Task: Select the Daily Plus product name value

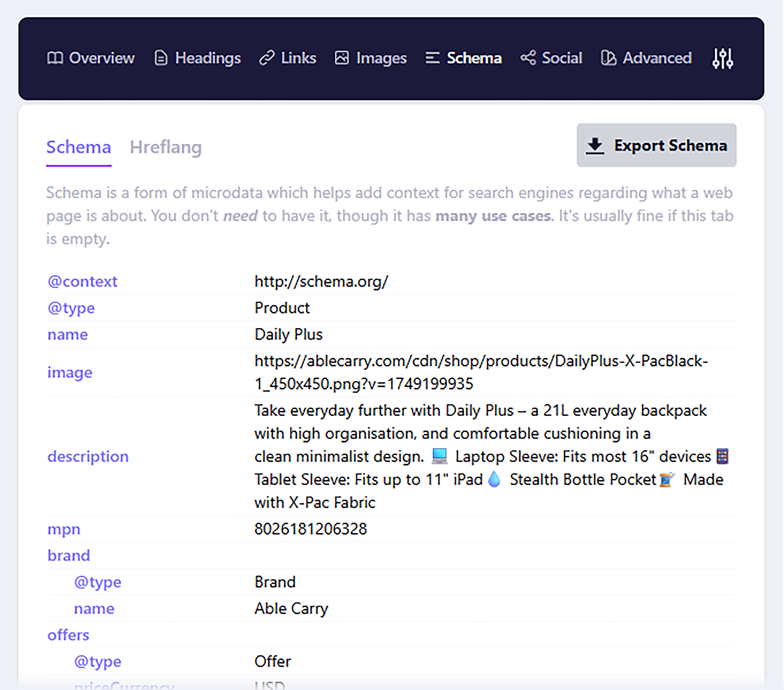Action: tap(288, 334)
